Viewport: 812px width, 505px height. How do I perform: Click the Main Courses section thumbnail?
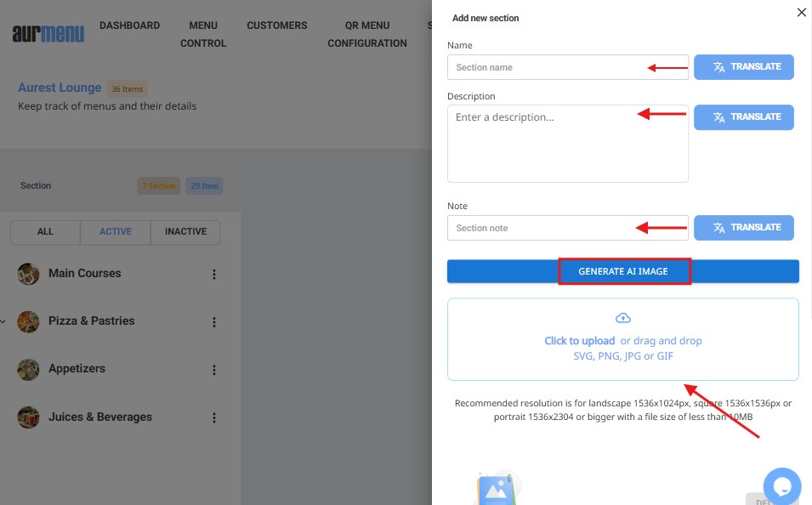click(x=28, y=274)
